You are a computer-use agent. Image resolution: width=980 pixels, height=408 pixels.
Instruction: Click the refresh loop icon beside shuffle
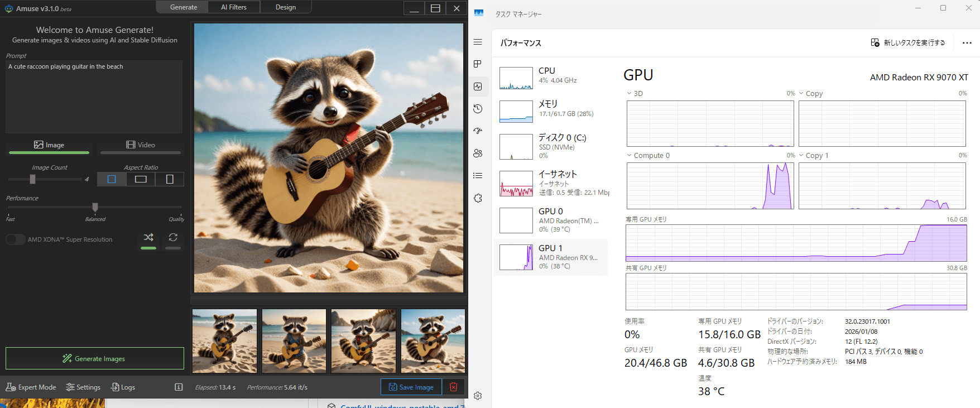(x=173, y=238)
